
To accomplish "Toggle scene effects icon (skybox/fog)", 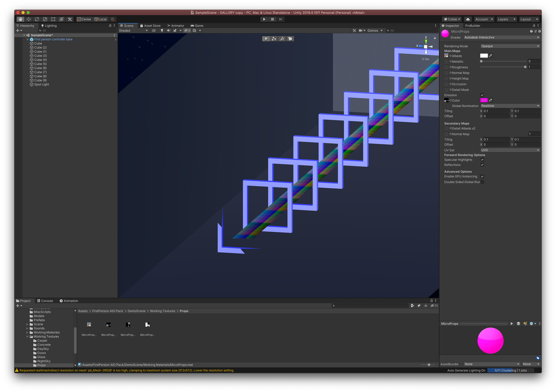I will pos(175,31).
